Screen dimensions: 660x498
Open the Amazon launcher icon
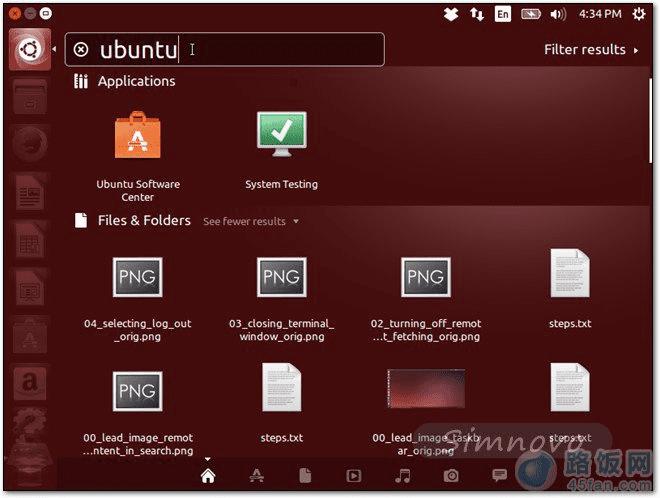click(29, 382)
